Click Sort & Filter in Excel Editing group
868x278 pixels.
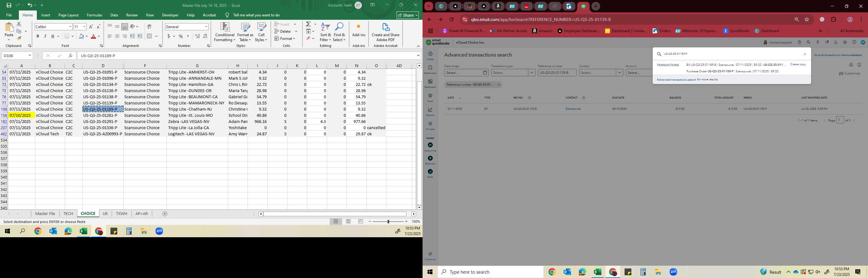325,32
